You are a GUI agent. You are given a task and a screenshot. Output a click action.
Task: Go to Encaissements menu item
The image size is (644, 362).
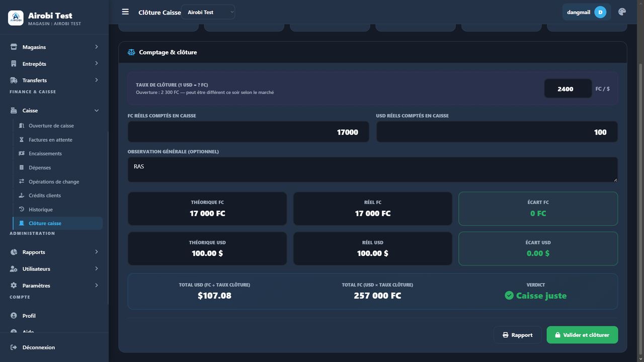pos(58,153)
